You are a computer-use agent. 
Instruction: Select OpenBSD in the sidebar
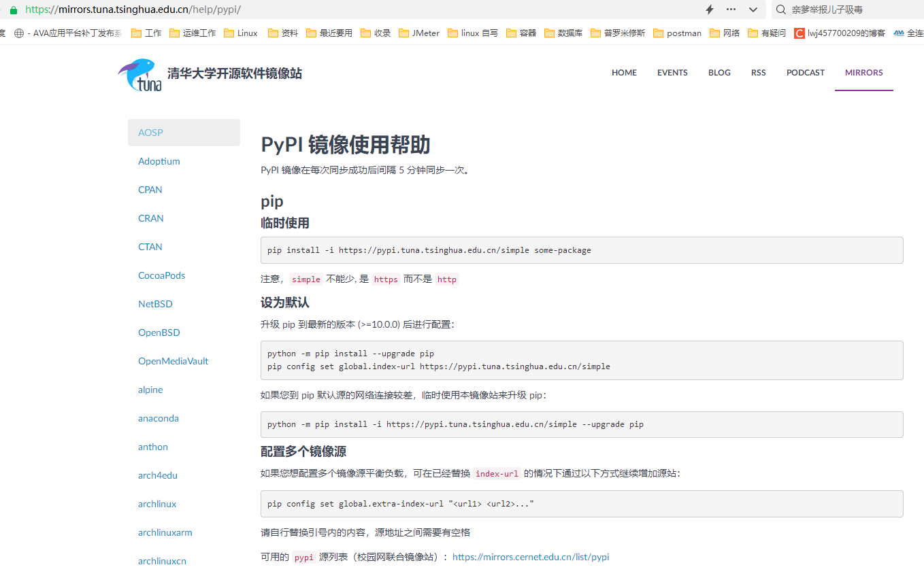tap(159, 332)
